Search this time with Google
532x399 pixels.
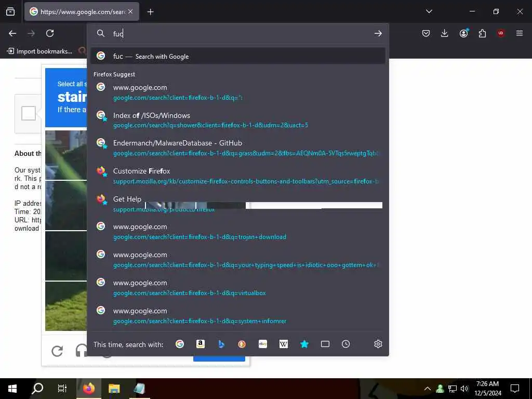coord(179,344)
